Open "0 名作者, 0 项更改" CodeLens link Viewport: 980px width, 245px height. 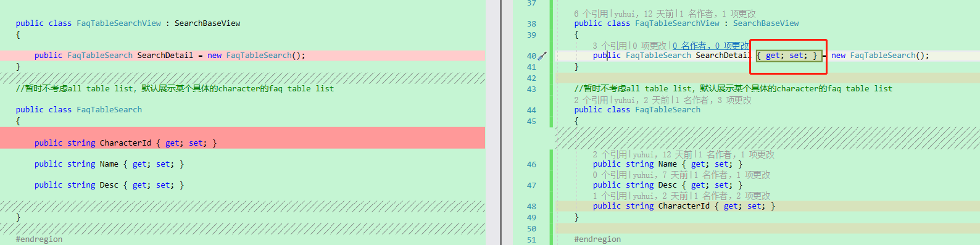click(710, 46)
